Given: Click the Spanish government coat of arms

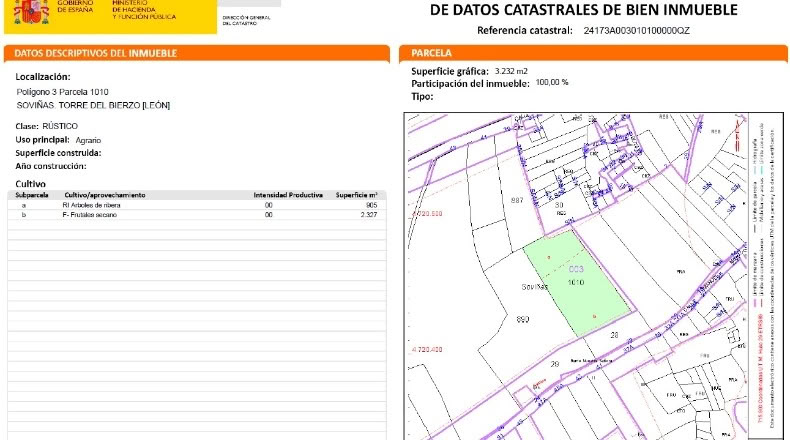Looking at the screenshot, I should pyautogui.click(x=31, y=12).
